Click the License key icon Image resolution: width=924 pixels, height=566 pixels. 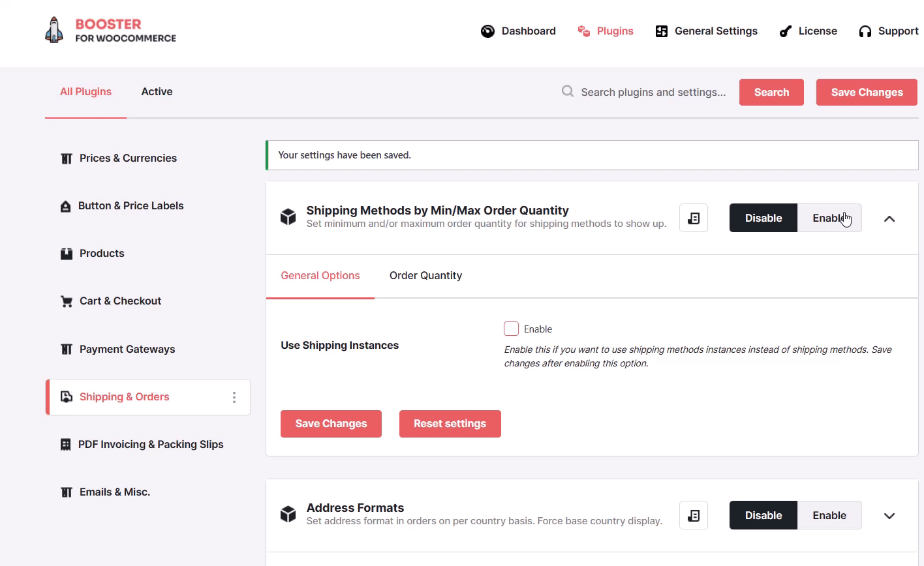click(786, 31)
